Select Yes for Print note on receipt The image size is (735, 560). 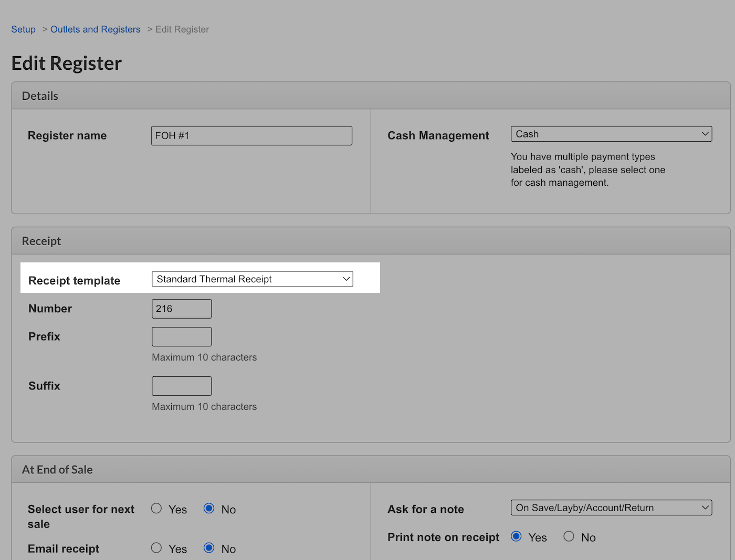[x=516, y=536]
